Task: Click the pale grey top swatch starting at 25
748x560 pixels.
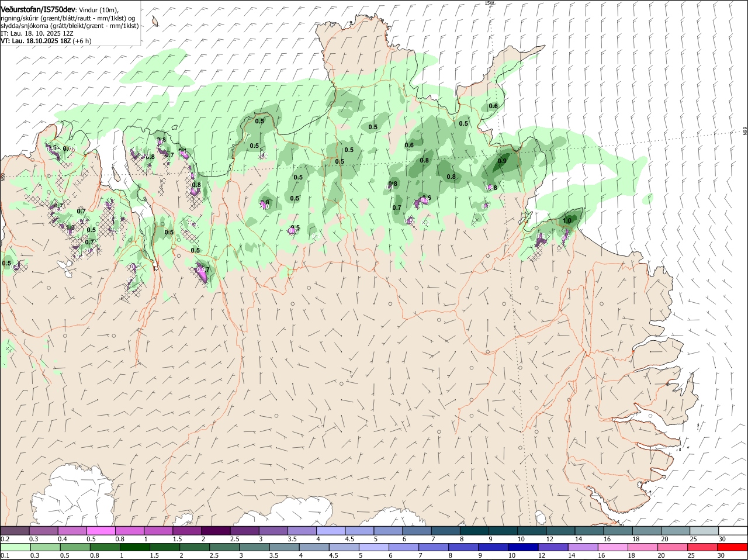Action: [x=705, y=531]
